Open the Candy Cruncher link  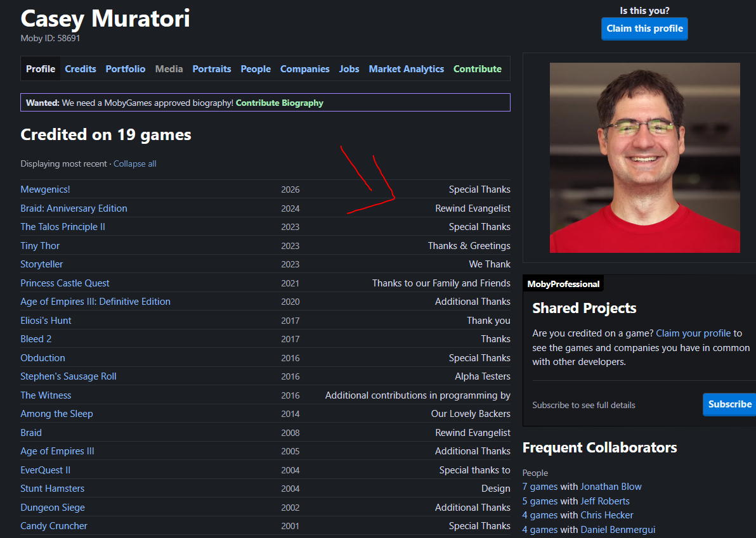coord(54,526)
